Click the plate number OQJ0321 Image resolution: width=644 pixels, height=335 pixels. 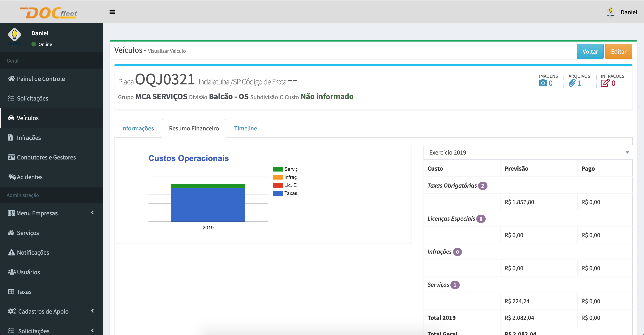[x=165, y=79]
